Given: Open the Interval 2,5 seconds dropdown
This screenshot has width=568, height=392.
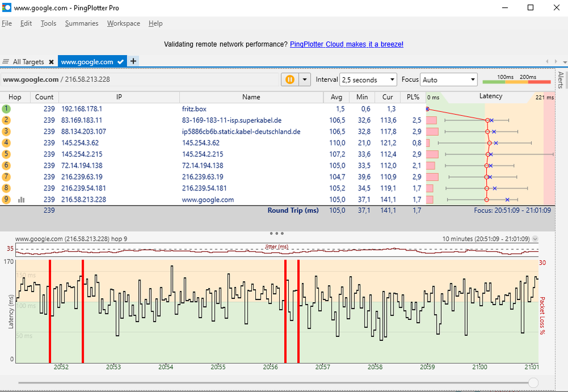Looking at the screenshot, I should click(368, 80).
